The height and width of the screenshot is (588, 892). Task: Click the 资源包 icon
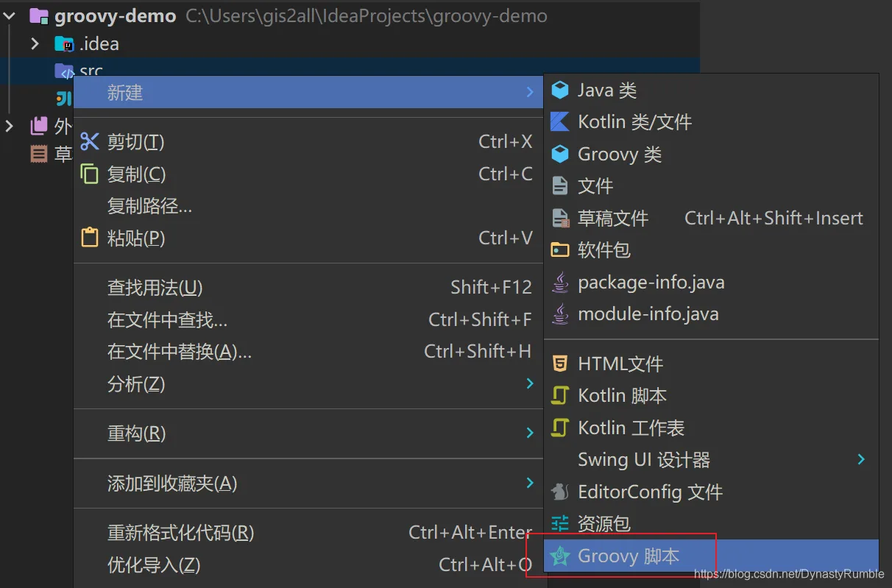click(x=560, y=523)
